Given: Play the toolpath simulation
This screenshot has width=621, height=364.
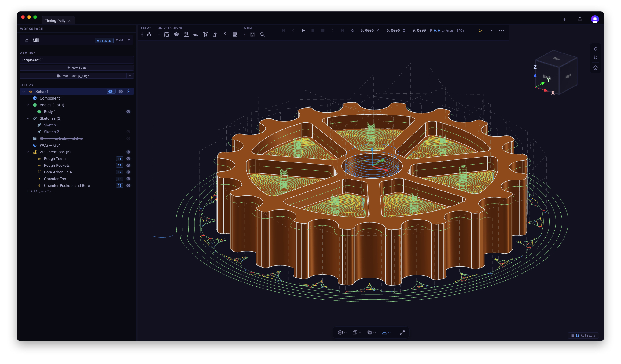Looking at the screenshot, I should (303, 31).
